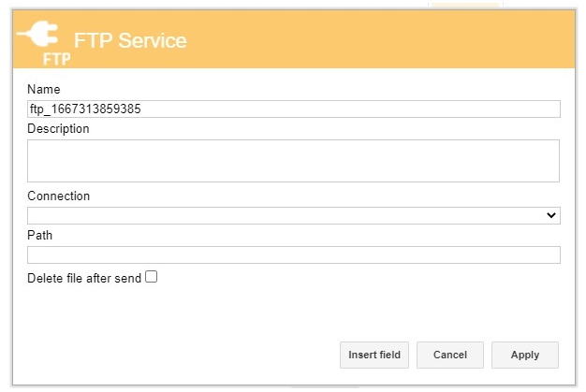Click the FTP Service title text
The image size is (586, 392).
[130, 40]
